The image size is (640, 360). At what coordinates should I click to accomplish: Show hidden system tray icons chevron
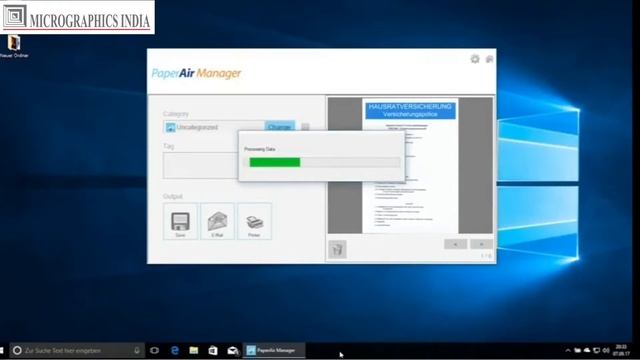tap(568, 350)
